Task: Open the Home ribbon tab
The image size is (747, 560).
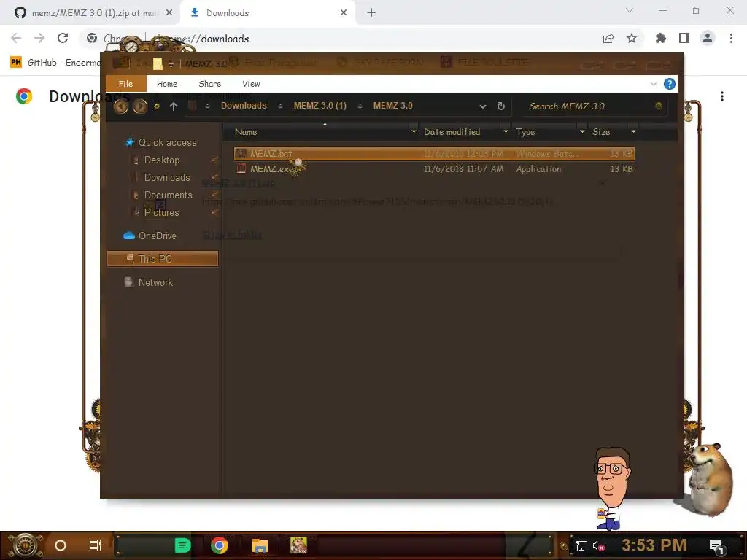Action: pos(167,84)
